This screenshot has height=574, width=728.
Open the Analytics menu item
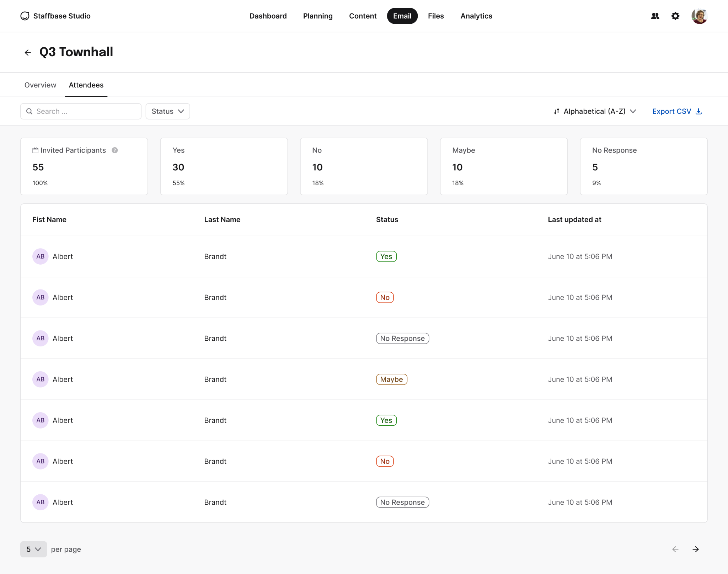(476, 16)
